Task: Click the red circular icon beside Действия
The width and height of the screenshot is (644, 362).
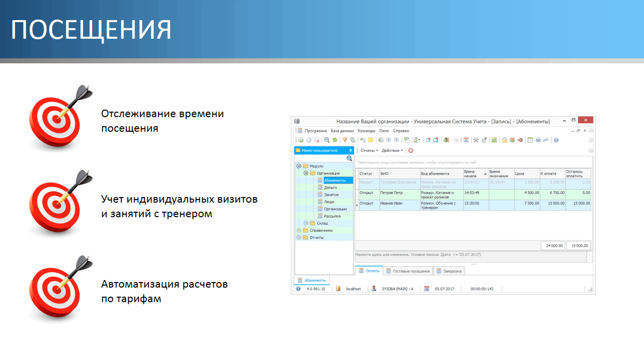Action: coord(411,150)
